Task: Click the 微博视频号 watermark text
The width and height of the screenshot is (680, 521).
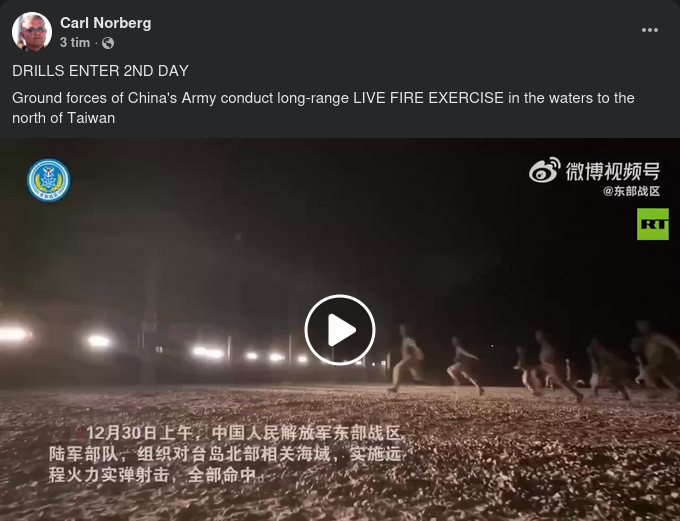Action: 612,171
